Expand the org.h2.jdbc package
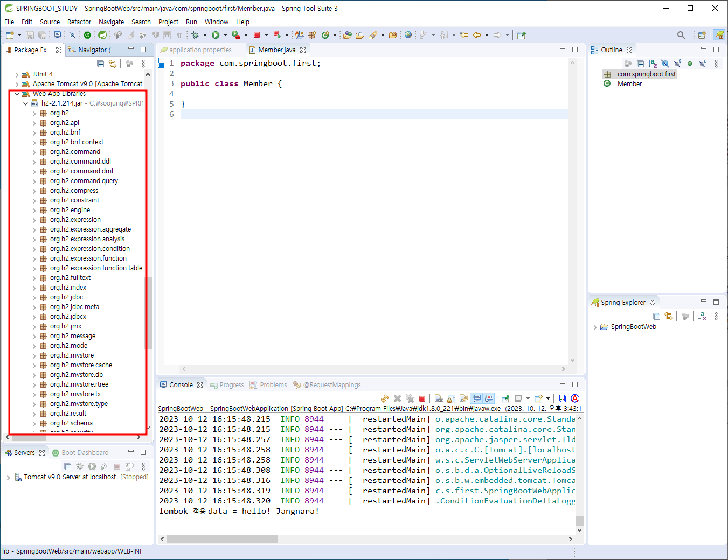 [x=34, y=297]
